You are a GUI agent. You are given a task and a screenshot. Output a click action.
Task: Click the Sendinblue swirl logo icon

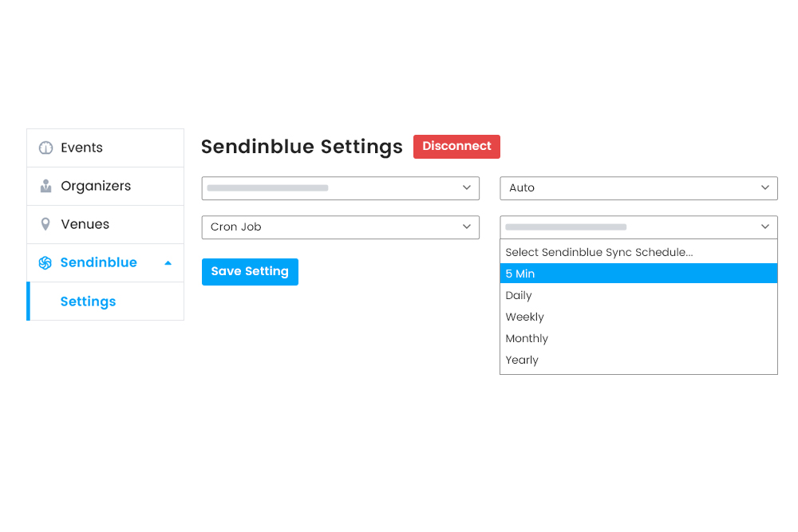click(x=45, y=262)
